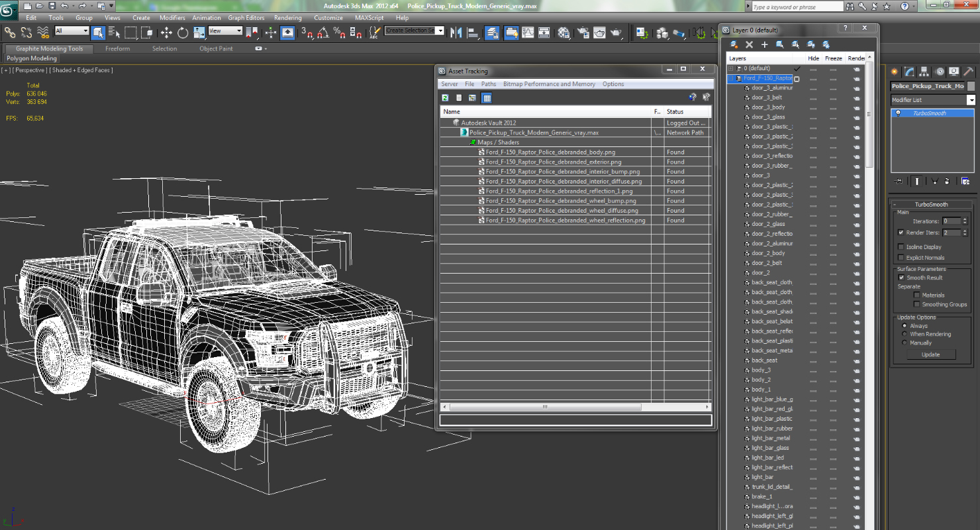
Task: Delete the highlighted layer with X icon
Action: pyautogui.click(x=749, y=44)
